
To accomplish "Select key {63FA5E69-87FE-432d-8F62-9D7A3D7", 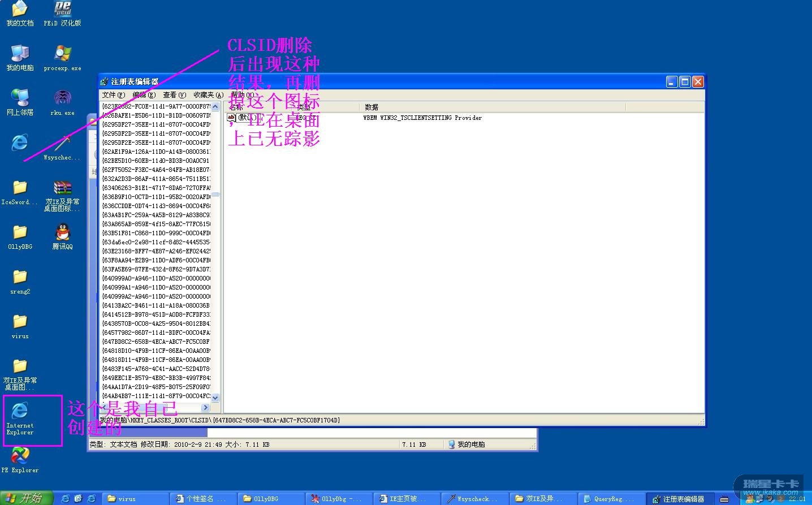I will tap(156, 269).
